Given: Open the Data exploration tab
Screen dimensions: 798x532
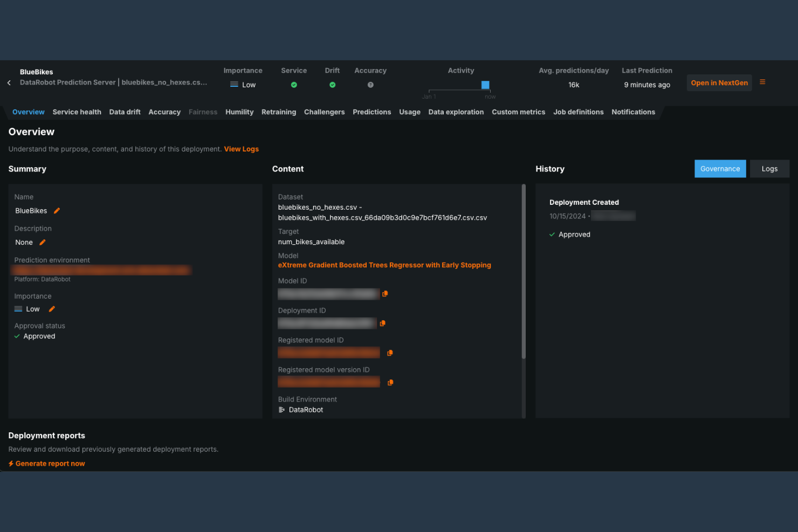Looking at the screenshot, I should (x=456, y=112).
